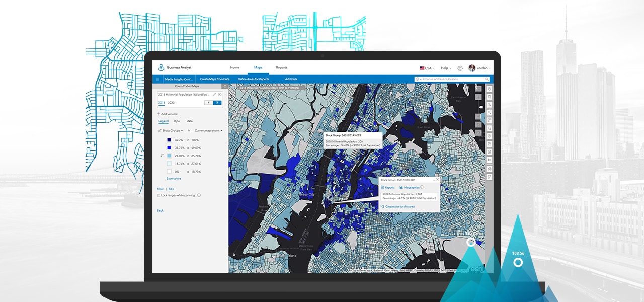Minimize the Block Group popup with the dash icon
The height and width of the screenshot is (302, 644).
click(434, 180)
